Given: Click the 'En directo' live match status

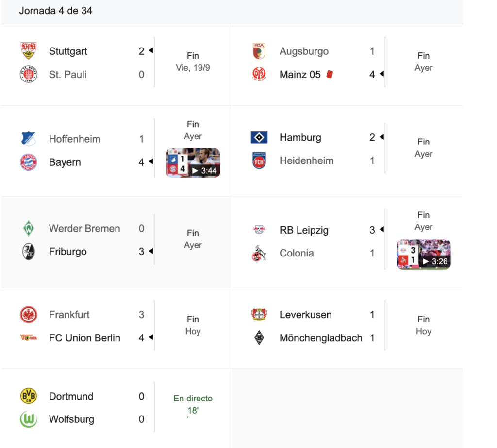Looking at the screenshot, I should click(193, 399).
